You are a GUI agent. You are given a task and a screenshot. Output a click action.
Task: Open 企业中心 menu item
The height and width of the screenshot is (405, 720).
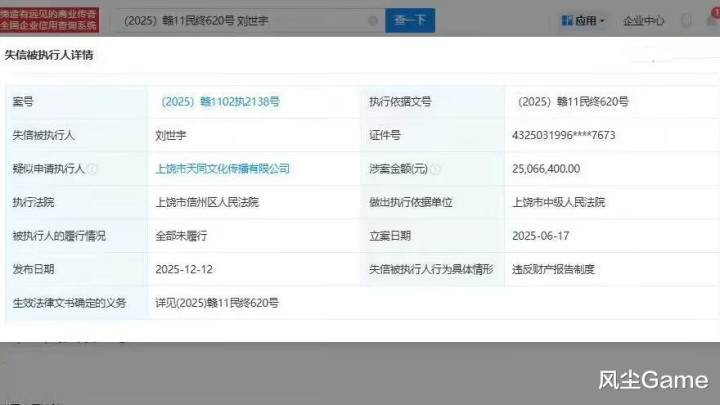click(644, 20)
